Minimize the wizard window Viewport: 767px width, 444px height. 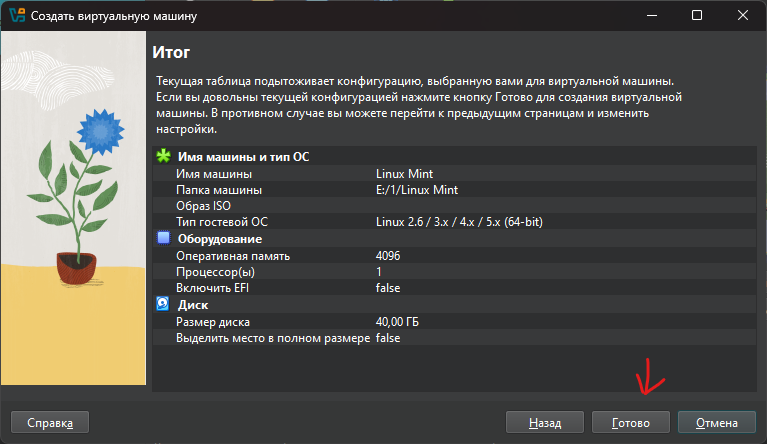click(x=652, y=15)
